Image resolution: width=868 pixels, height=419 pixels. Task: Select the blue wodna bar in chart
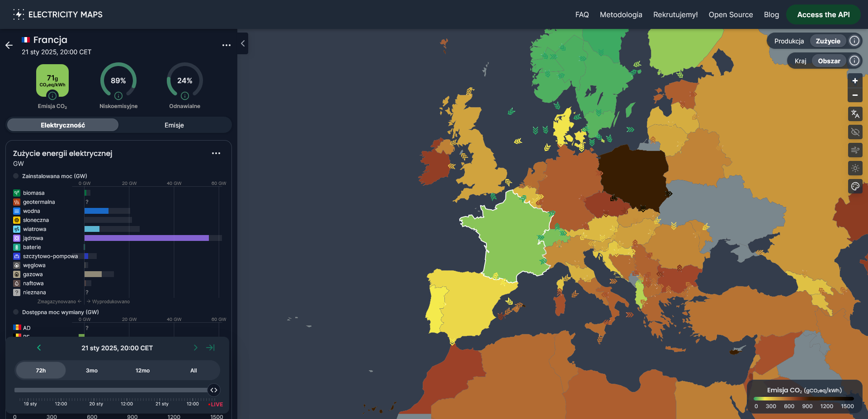[x=96, y=211]
